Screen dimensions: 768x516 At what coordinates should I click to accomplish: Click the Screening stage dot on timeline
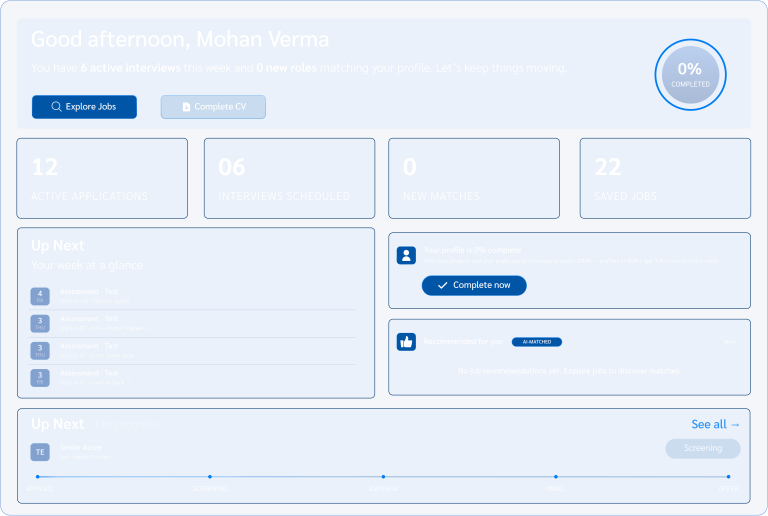(210, 476)
